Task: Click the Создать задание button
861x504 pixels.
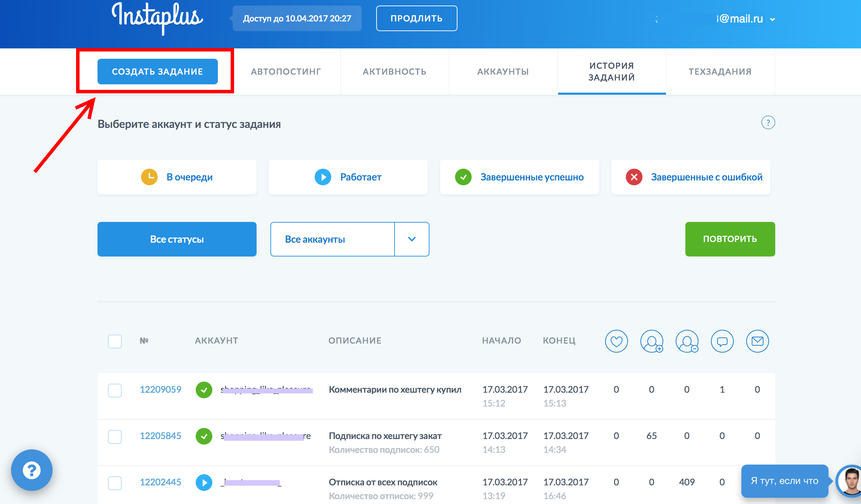Action: click(x=158, y=72)
